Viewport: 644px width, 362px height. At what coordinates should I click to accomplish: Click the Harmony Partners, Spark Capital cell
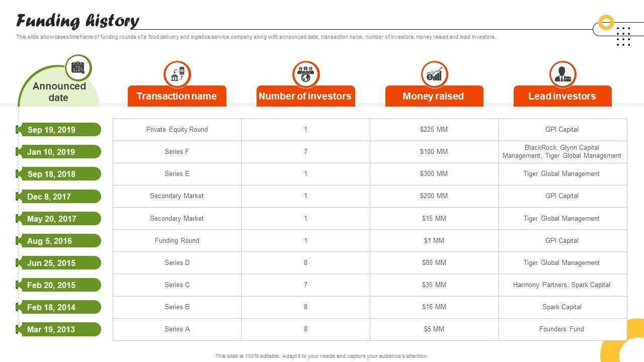(x=561, y=285)
